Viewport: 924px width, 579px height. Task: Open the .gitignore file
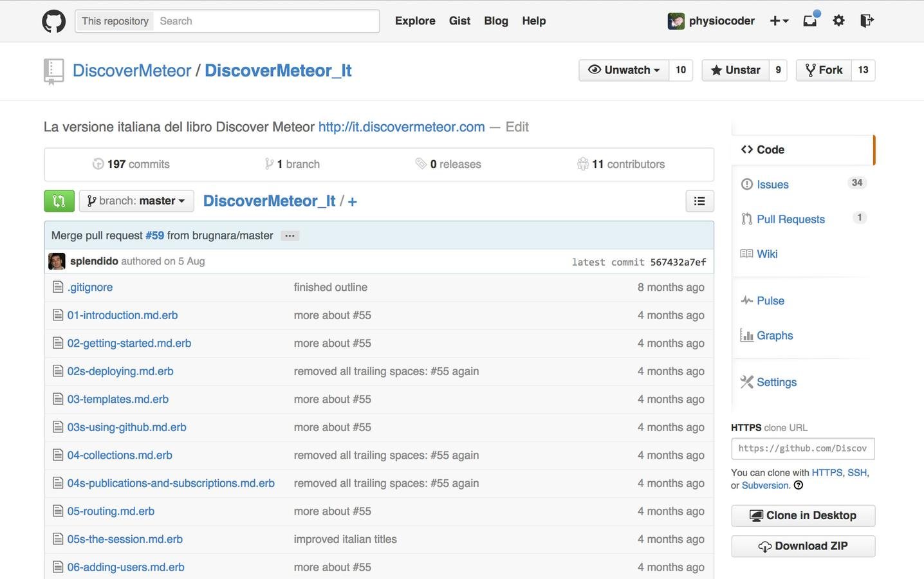tap(90, 288)
